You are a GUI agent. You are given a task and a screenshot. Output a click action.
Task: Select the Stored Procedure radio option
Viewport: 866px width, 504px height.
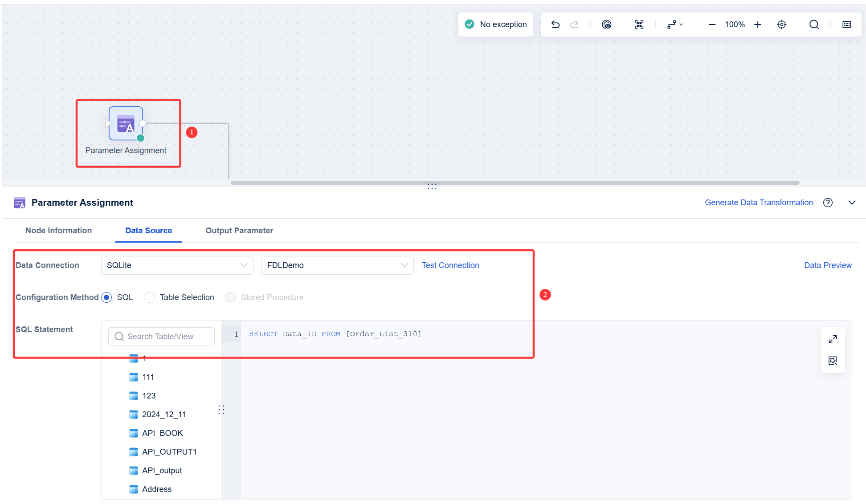230,297
